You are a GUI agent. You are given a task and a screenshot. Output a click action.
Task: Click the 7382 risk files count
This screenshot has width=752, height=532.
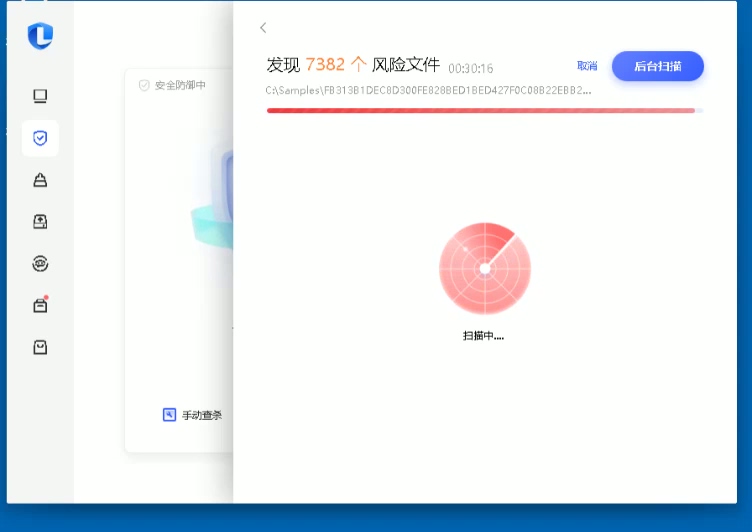click(325, 64)
